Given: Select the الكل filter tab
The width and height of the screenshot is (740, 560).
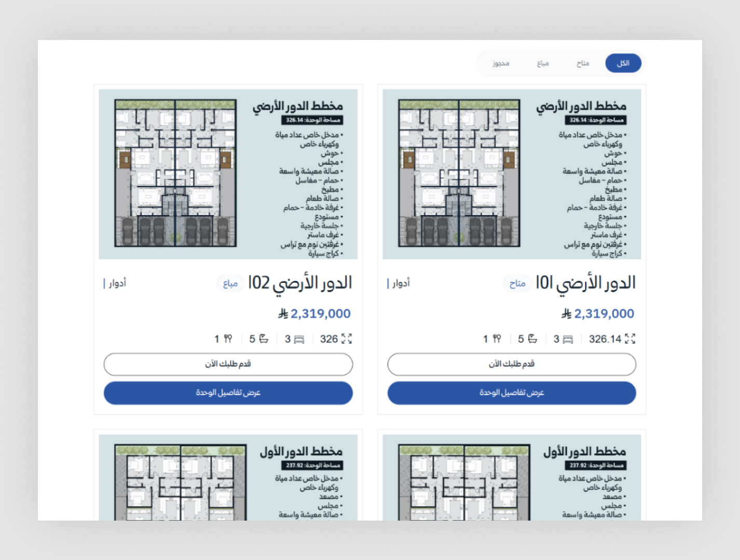Looking at the screenshot, I should point(623,63).
